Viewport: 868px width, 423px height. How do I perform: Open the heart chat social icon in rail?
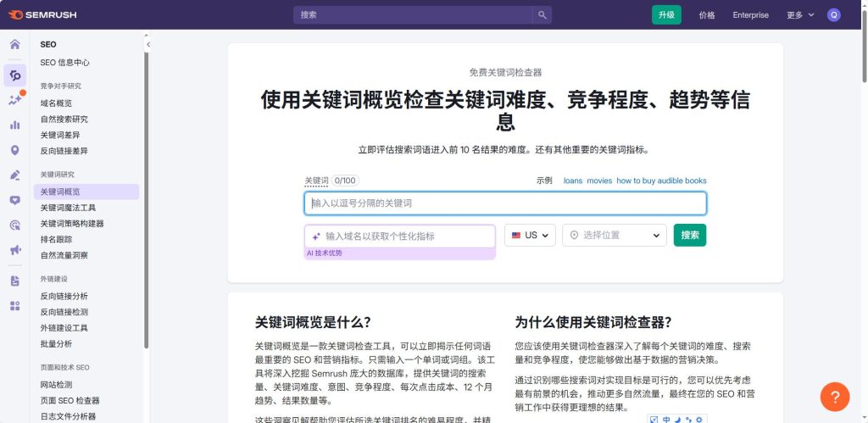[15, 200]
